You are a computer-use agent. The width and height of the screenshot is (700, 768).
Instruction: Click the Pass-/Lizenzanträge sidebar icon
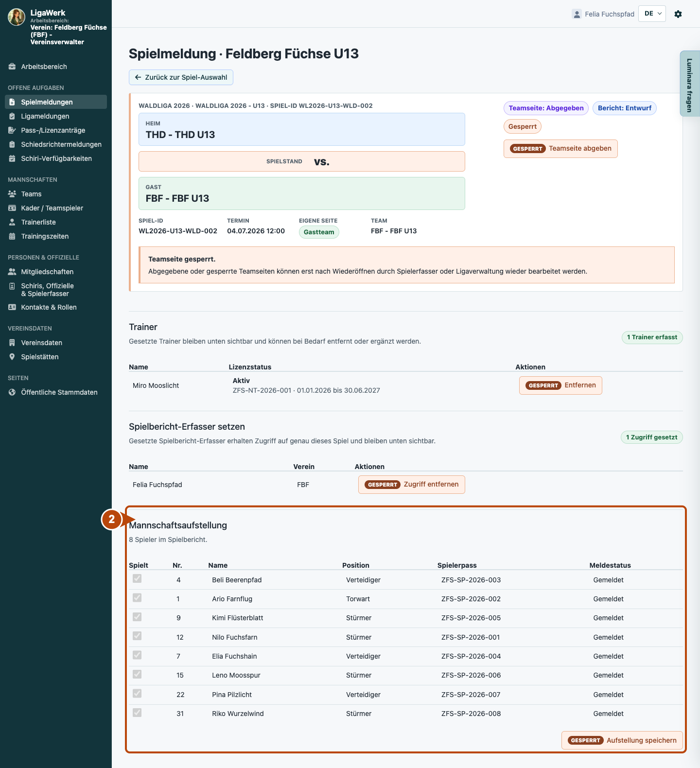12,130
